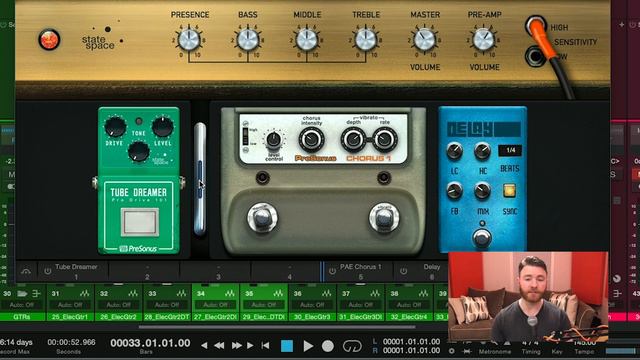Click the audio icon on channel 38
The image size is (640, 360).
coord(423,293)
